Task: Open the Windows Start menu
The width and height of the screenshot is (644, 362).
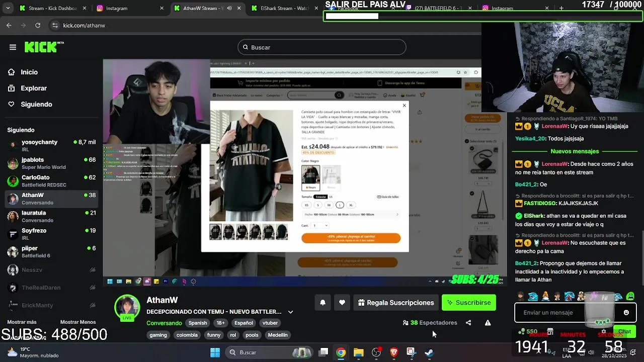Action: (215, 352)
